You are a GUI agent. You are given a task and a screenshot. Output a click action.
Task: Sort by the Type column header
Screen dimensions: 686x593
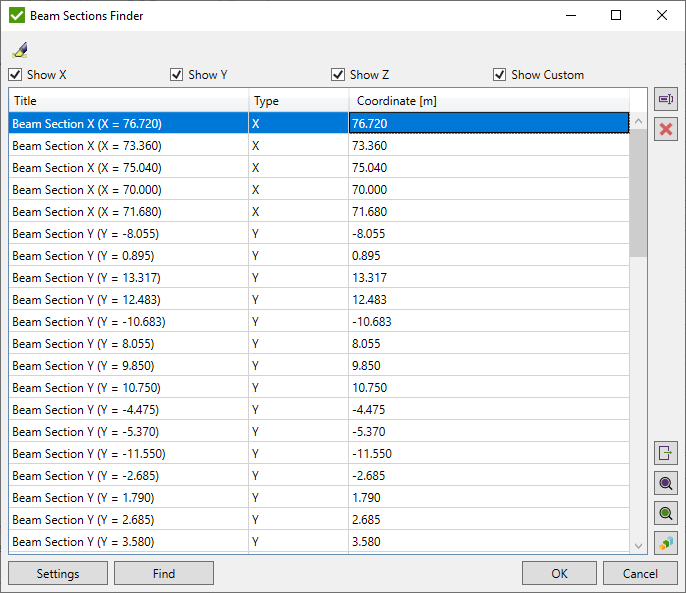298,101
